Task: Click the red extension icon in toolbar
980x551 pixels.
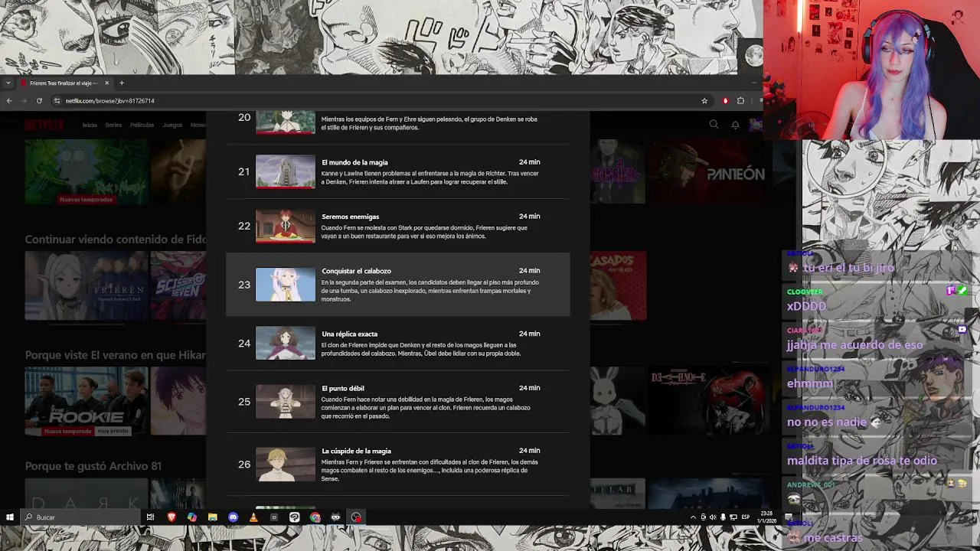Action: click(x=725, y=101)
